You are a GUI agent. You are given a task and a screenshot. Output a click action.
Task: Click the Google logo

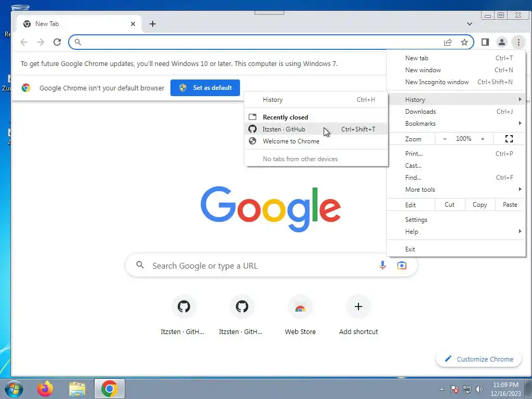tap(270, 209)
